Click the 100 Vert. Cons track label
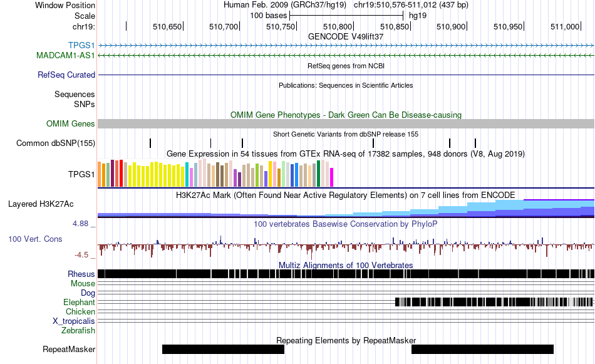595x364 pixels. (35, 239)
